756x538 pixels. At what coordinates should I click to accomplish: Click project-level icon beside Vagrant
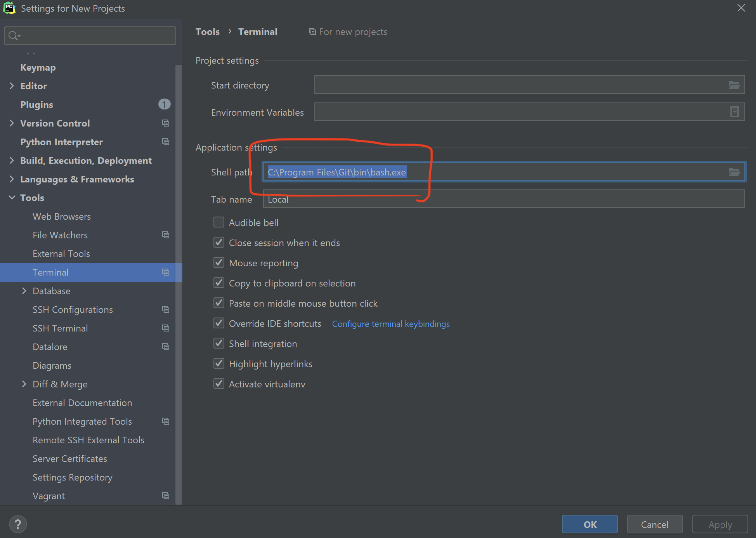166,496
